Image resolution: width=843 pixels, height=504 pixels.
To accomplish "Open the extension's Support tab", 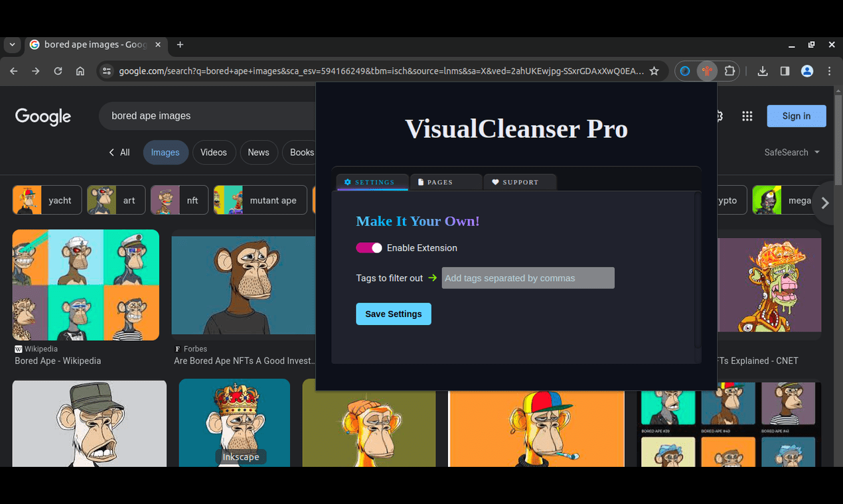I will click(520, 182).
